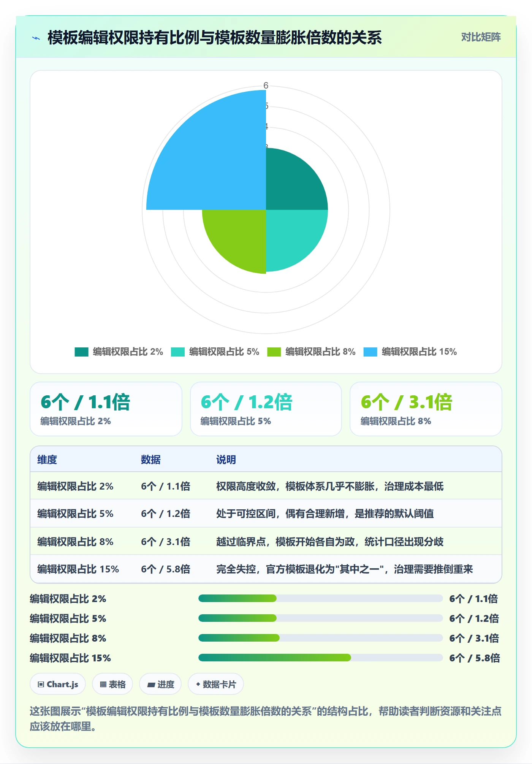The width and height of the screenshot is (532, 764).
Task: Select the Chart.js tag chip
Action: (58, 684)
